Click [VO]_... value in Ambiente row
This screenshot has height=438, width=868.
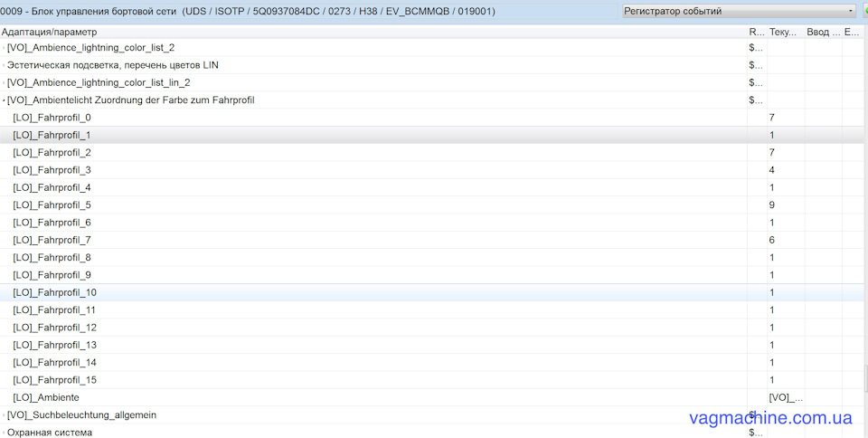pos(786,397)
